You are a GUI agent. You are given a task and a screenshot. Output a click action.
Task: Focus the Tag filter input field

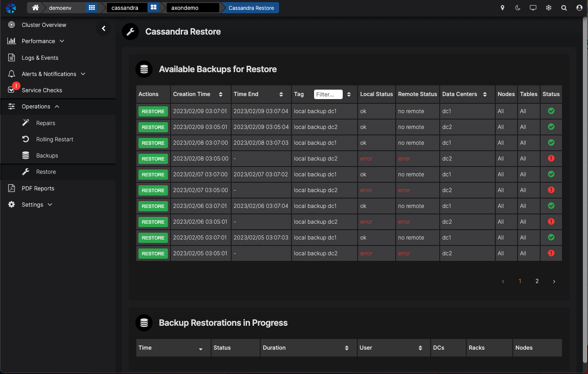click(328, 94)
